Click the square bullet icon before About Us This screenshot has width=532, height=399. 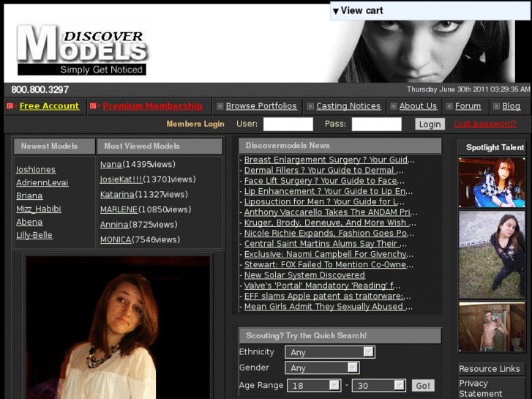[394, 106]
